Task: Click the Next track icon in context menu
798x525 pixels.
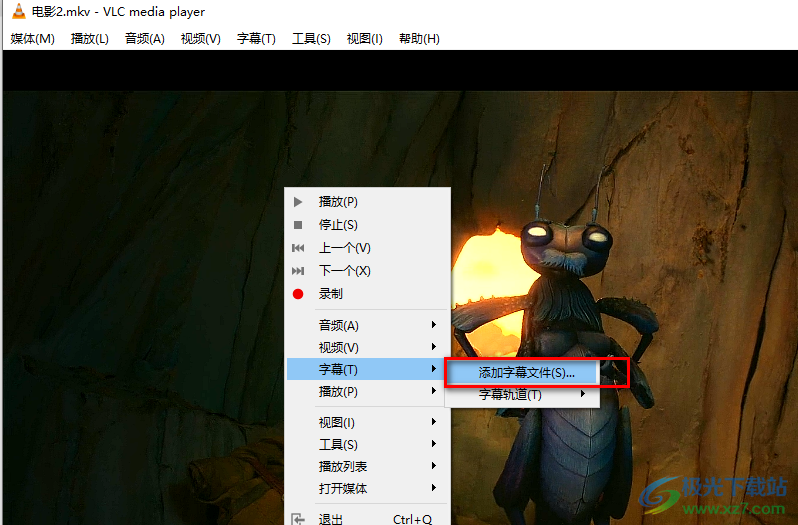Action: click(x=298, y=271)
